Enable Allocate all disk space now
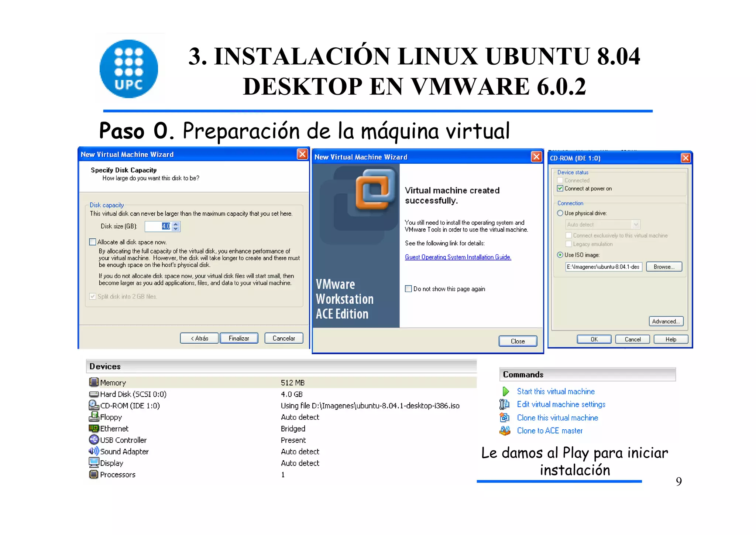This screenshot has height=535, width=756. pyautogui.click(x=93, y=242)
